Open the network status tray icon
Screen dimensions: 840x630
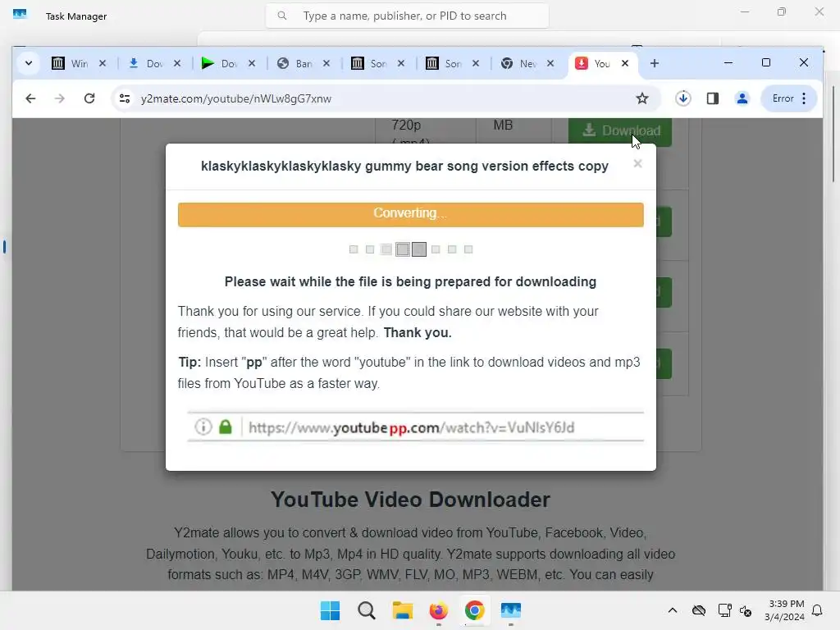point(725,610)
